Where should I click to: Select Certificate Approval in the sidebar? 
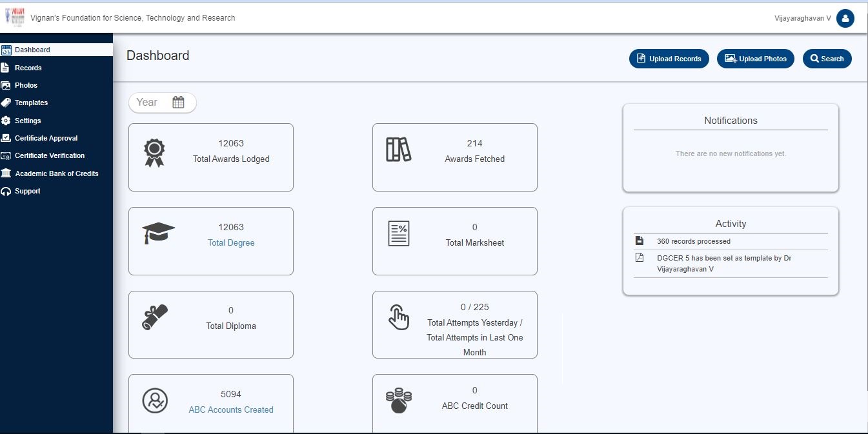[x=46, y=138]
